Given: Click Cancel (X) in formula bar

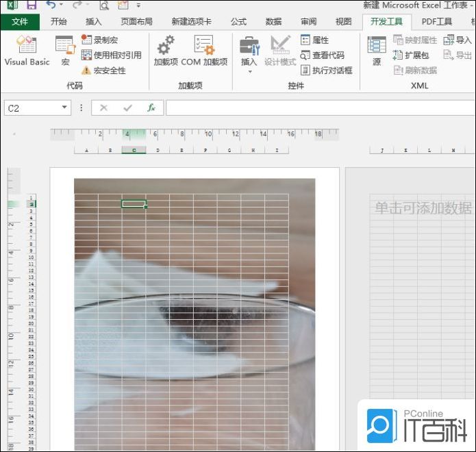Looking at the screenshot, I should [x=104, y=108].
